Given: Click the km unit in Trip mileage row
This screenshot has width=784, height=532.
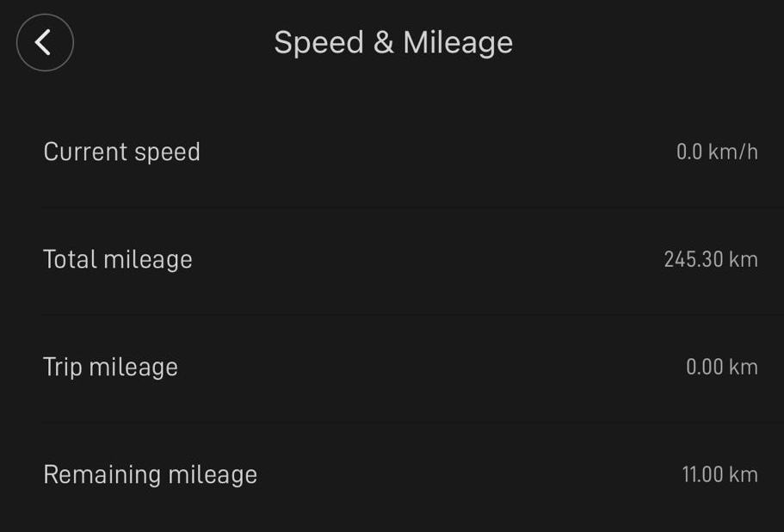Looking at the screenshot, I should [x=743, y=367].
